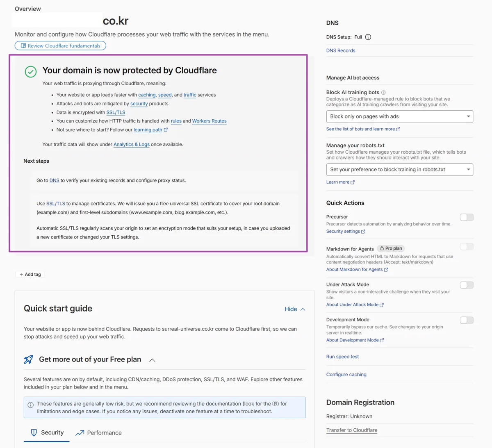Click the Overview breadcrumb text
Image resolution: width=492 pixels, height=448 pixels.
(28, 9)
